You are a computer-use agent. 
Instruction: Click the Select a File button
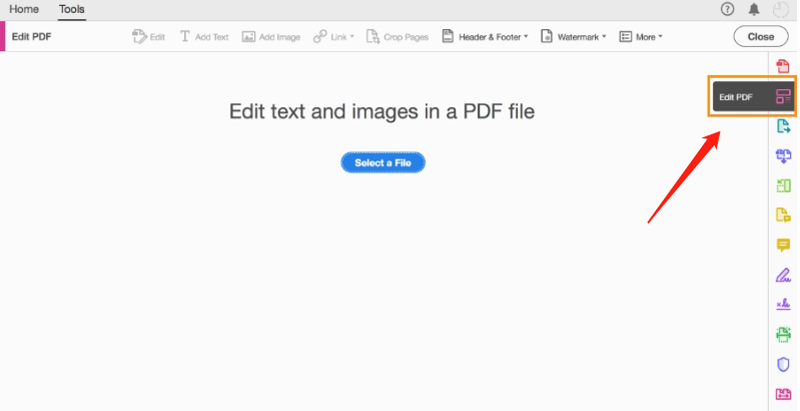383,163
